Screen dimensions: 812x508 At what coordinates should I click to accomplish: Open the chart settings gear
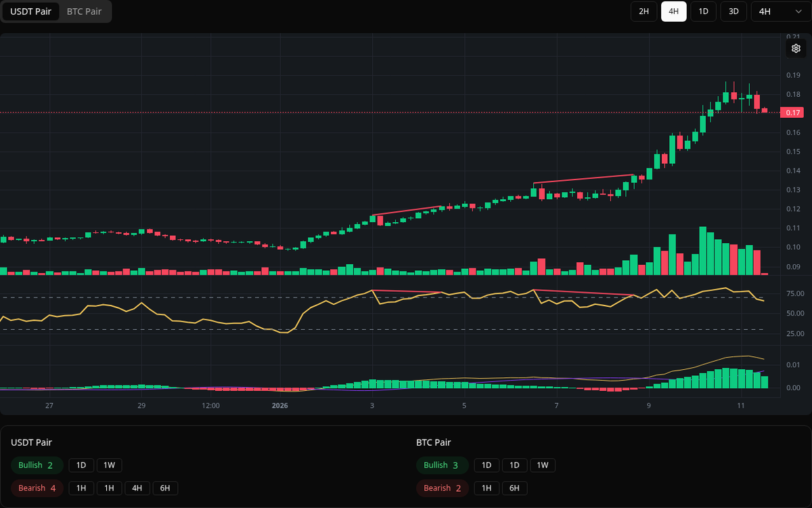click(796, 48)
